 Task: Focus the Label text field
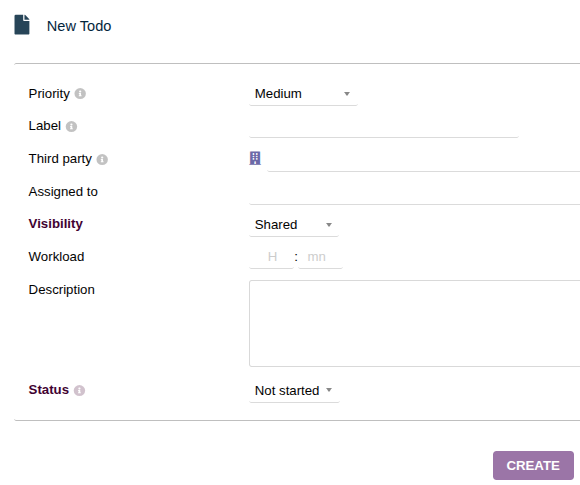tap(384, 127)
